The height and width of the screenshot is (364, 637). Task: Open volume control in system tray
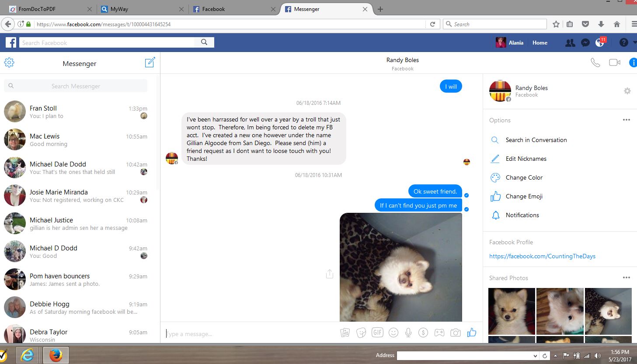click(598, 356)
